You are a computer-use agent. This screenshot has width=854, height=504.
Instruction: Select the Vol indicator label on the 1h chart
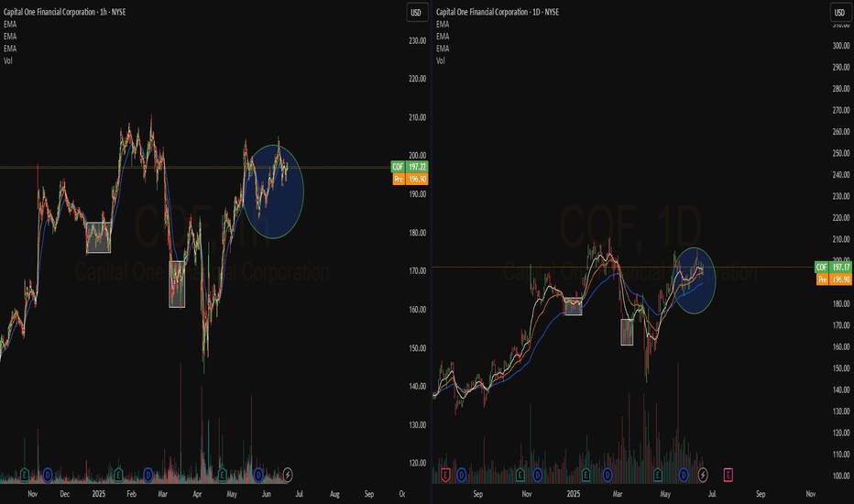tap(8, 60)
